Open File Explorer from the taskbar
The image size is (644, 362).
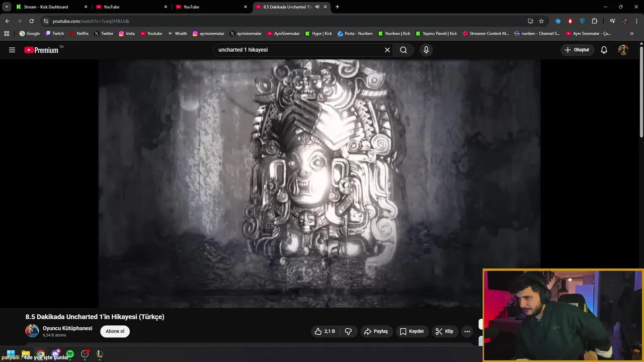coord(26,354)
